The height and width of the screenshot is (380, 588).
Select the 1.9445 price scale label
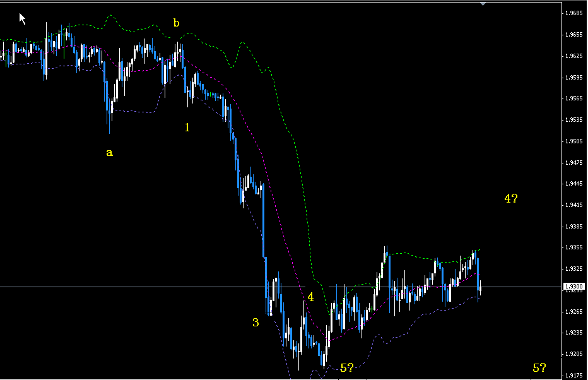pyautogui.click(x=573, y=184)
